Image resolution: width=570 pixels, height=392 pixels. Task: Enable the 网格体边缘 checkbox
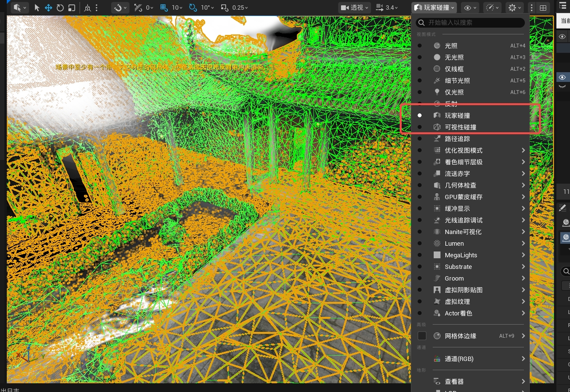(422, 336)
